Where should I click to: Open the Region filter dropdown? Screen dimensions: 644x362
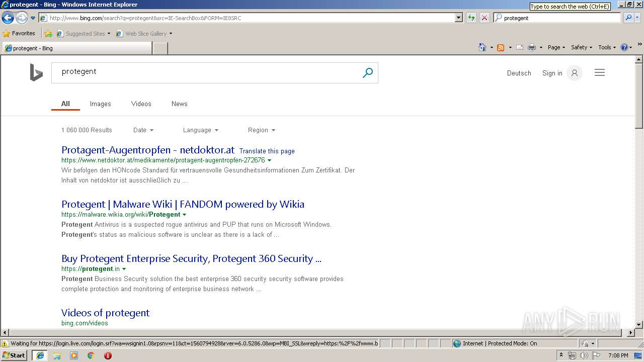262,130
